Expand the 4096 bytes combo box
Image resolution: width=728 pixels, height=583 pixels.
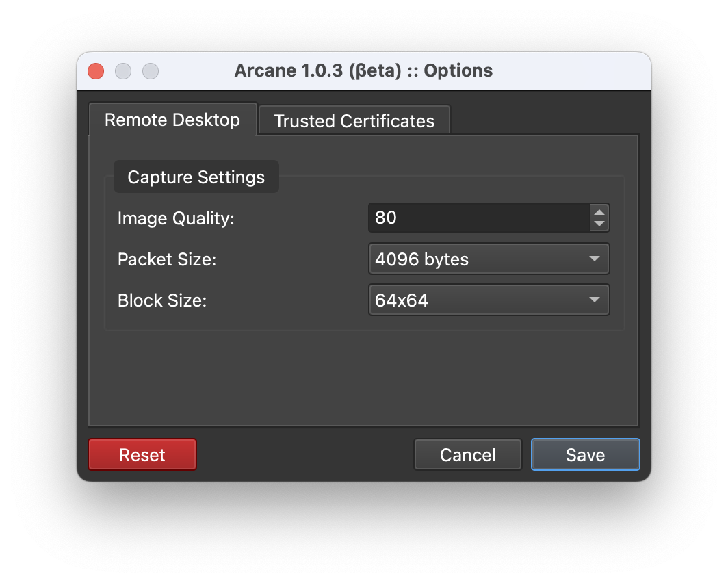click(x=489, y=259)
